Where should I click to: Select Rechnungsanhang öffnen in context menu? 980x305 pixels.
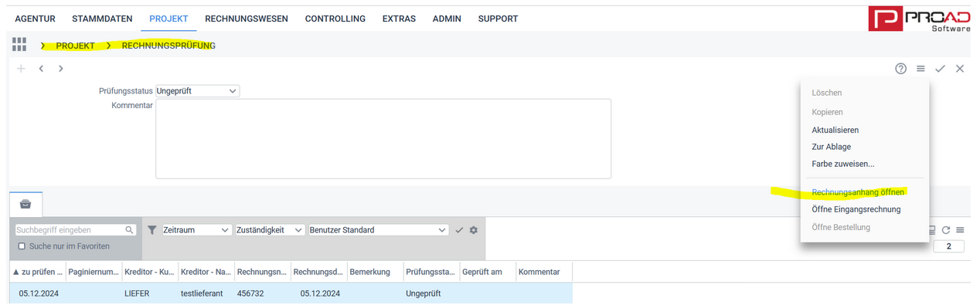[x=858, y=192]
